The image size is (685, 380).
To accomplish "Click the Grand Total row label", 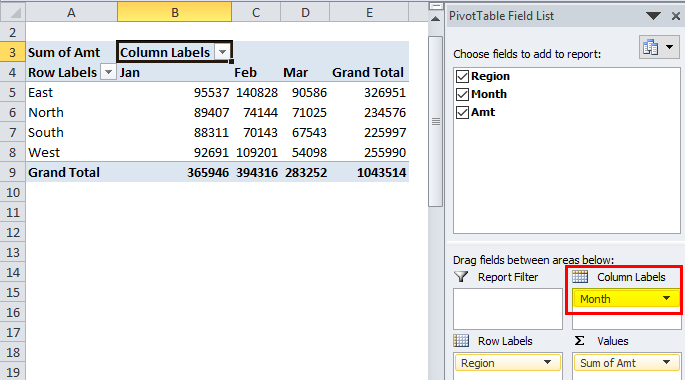I will 71,173.
